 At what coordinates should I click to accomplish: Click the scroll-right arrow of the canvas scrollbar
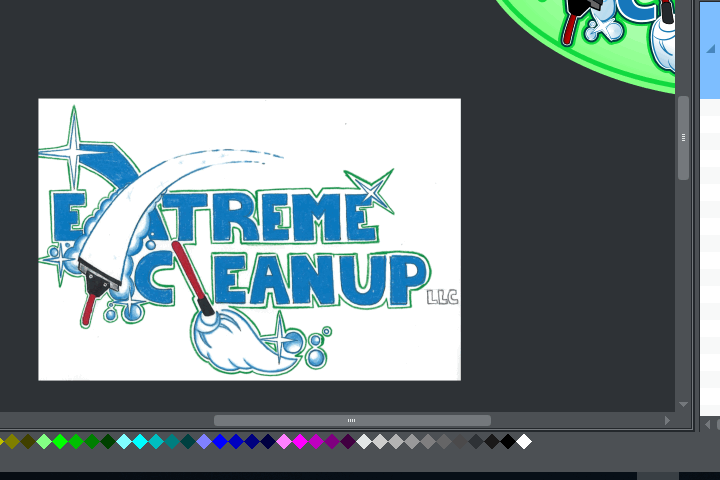click(x=667, y=420)
